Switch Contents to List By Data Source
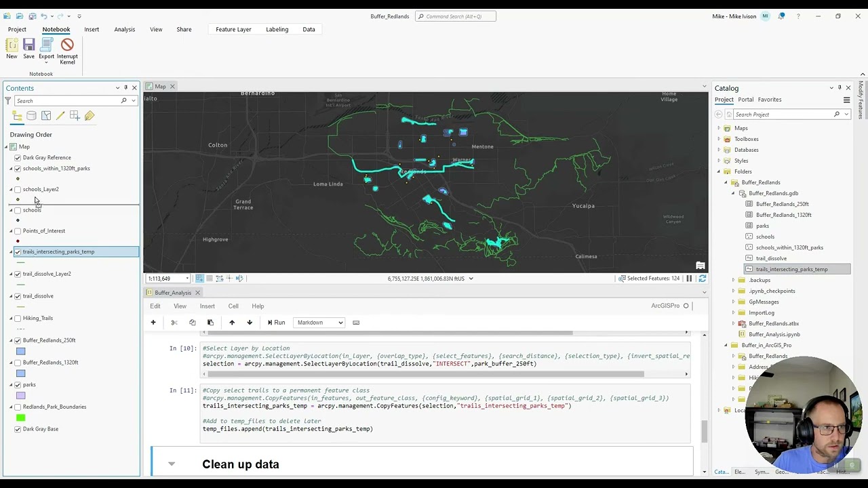The width and height of the screenshot is (868, 488). pyautogui.click(x=32, y=116)
